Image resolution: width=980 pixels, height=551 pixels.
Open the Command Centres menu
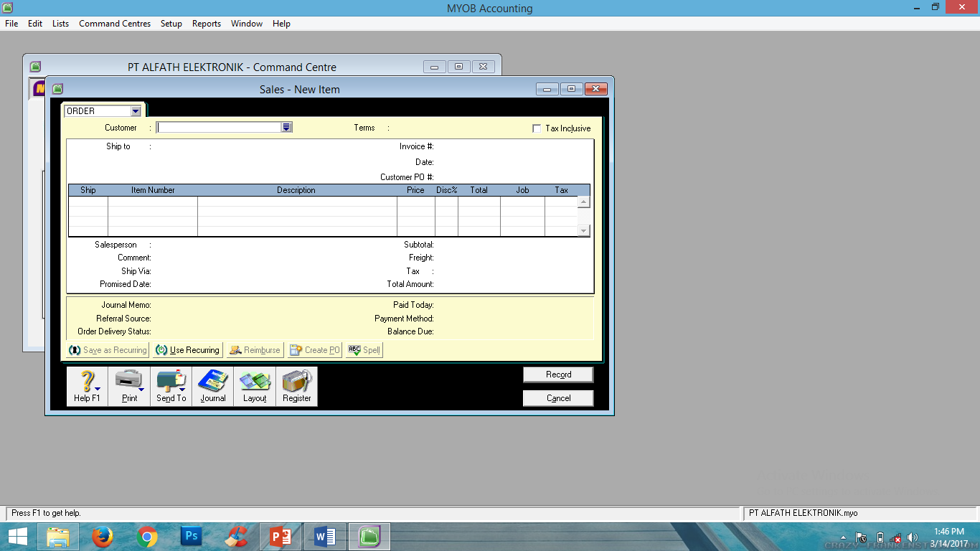coord(115,24)
